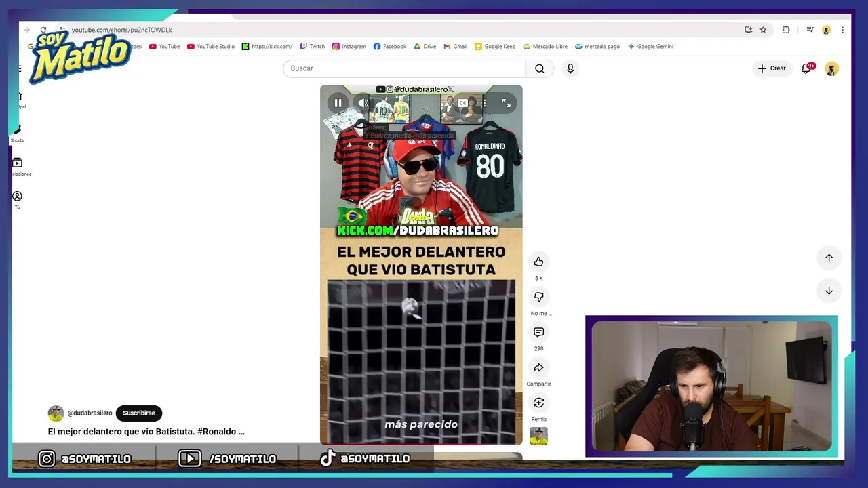Open the Facebook bookmark
This screenshot has width=868, height=488.
[390, 47]
